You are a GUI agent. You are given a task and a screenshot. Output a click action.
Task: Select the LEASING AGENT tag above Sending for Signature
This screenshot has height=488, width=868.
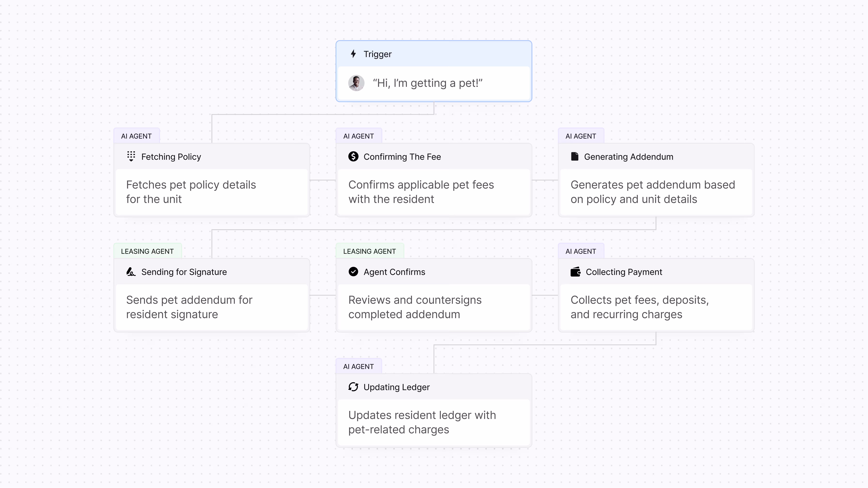click(x=147, y=251)
